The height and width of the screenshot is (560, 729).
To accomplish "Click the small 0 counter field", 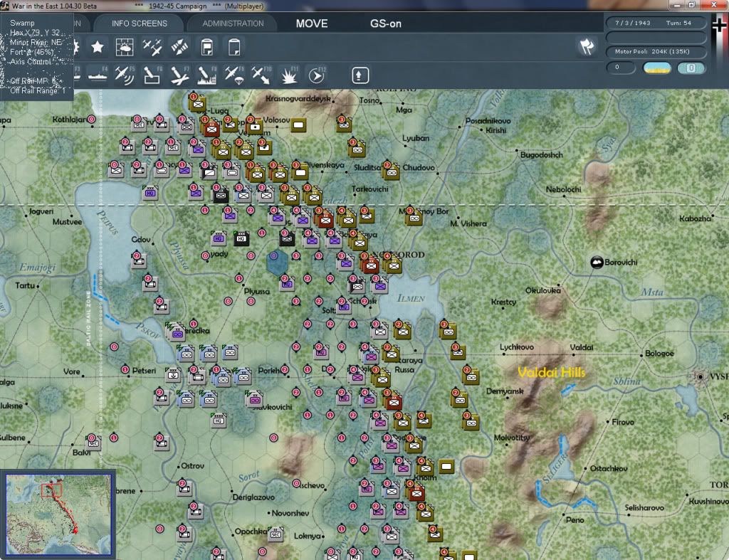I will pos(621,68).
